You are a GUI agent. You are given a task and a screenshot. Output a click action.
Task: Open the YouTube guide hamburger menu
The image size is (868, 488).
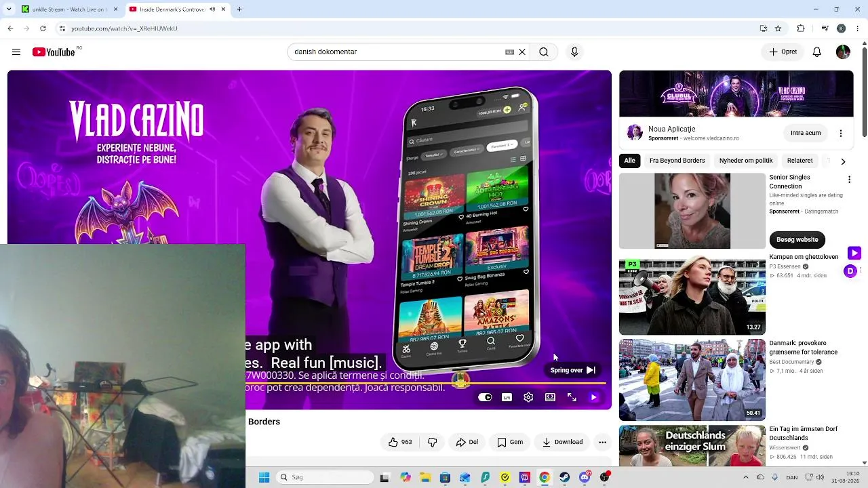[x=16, y=52]
